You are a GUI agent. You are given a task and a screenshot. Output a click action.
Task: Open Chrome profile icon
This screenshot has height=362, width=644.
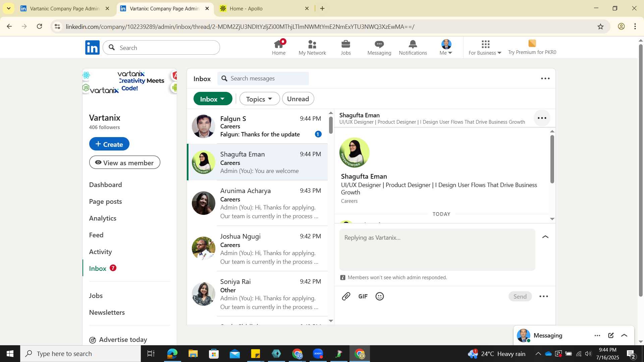tap(621, 26)
